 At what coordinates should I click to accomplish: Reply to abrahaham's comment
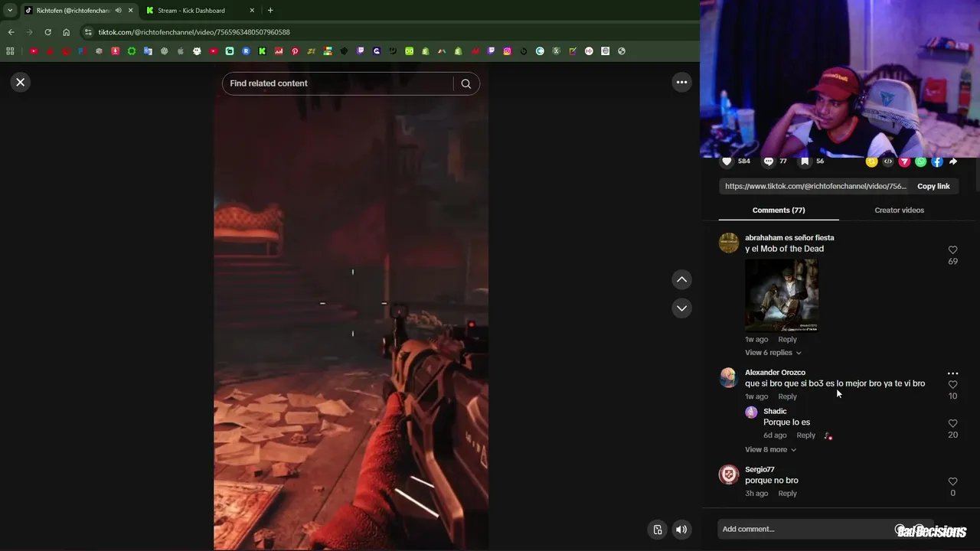click(787, 339)
